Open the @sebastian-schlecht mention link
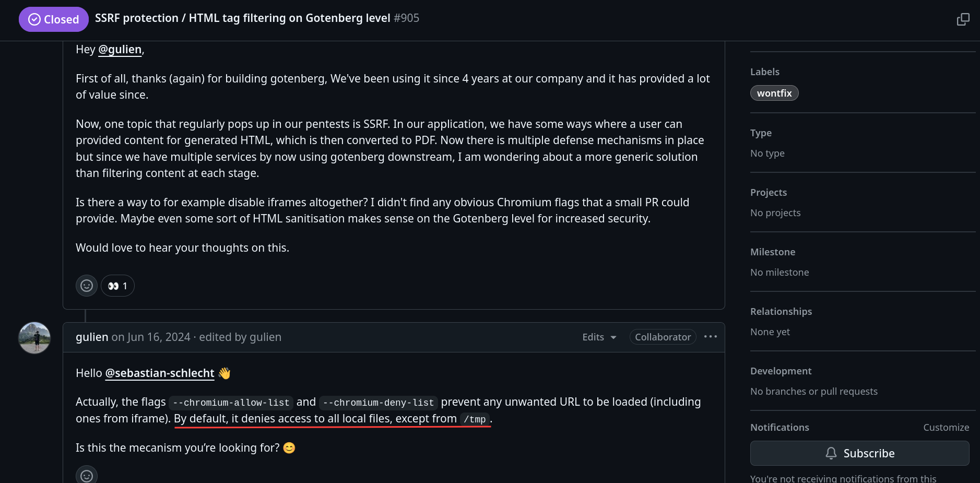 pos(160,373)
